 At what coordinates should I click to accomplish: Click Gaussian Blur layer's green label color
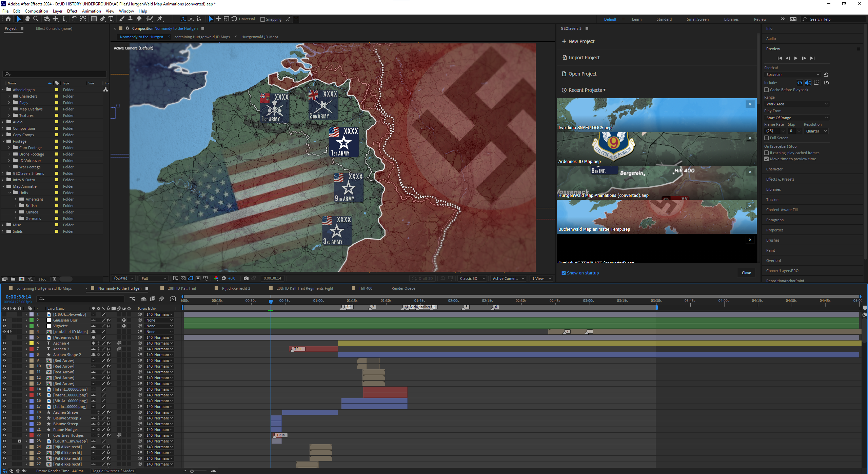[x=32, y=320]
